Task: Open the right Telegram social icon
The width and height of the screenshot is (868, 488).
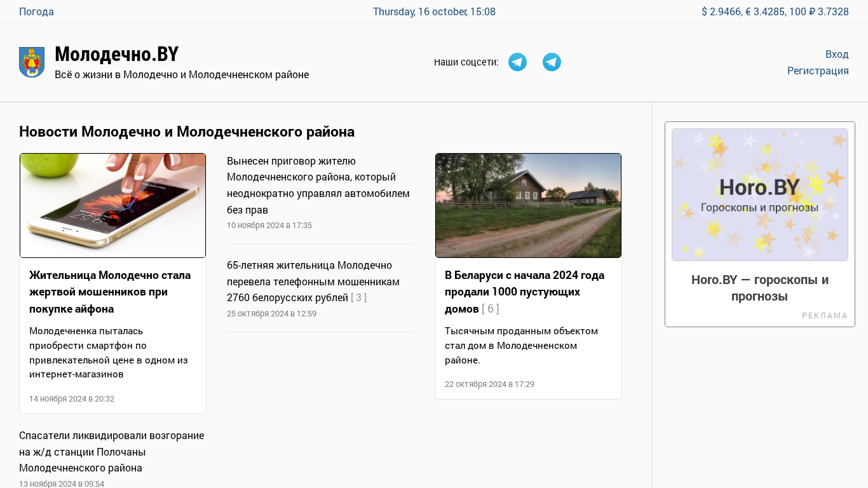Action: 552,62
